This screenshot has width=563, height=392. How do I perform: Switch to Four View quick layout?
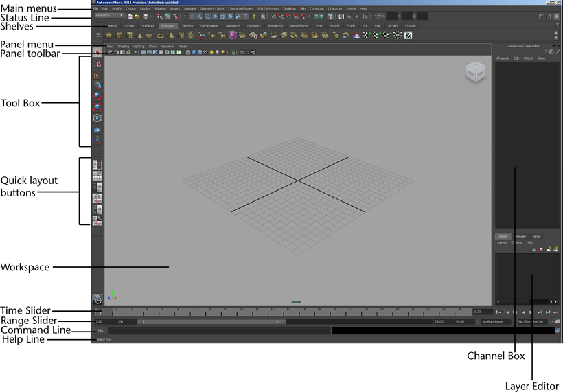[x=97, y=176]
